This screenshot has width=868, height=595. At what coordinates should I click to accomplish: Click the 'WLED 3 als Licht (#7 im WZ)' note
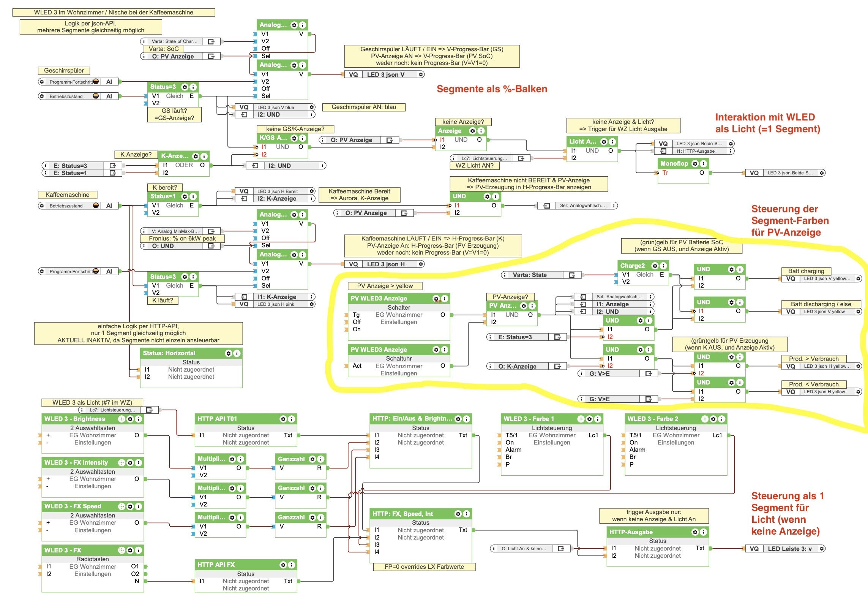click(x=92, y=403)
